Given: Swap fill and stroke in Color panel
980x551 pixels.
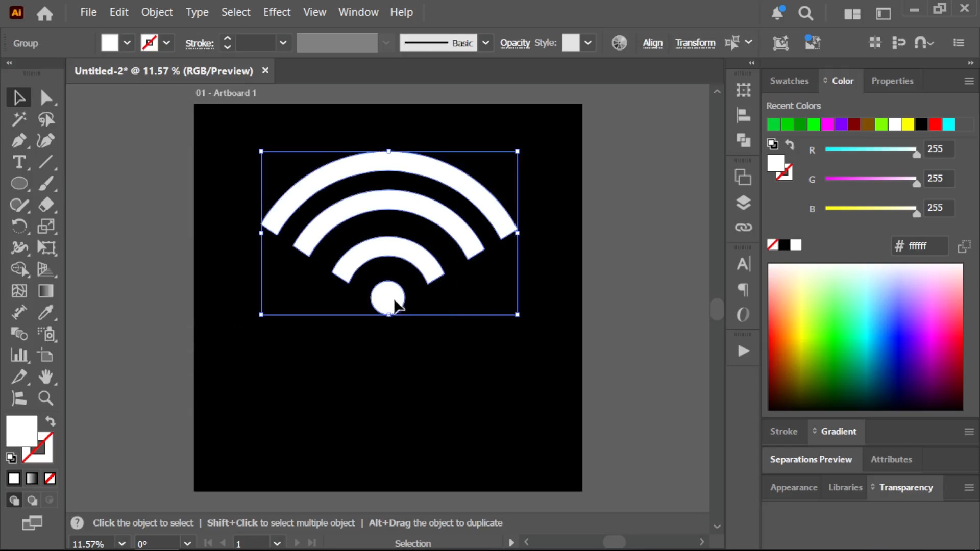Looking at the screenshot, I should [790, 144].
